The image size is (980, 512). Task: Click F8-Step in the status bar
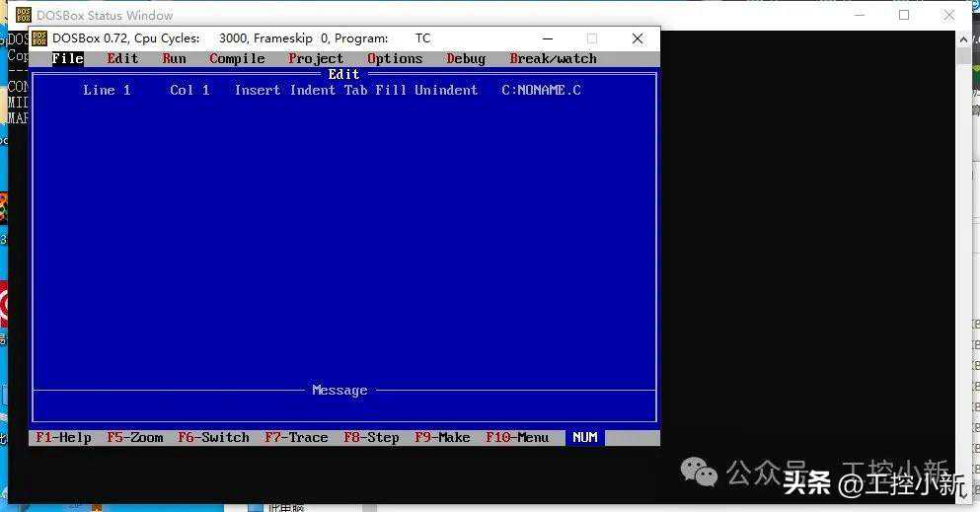(371, 438)
